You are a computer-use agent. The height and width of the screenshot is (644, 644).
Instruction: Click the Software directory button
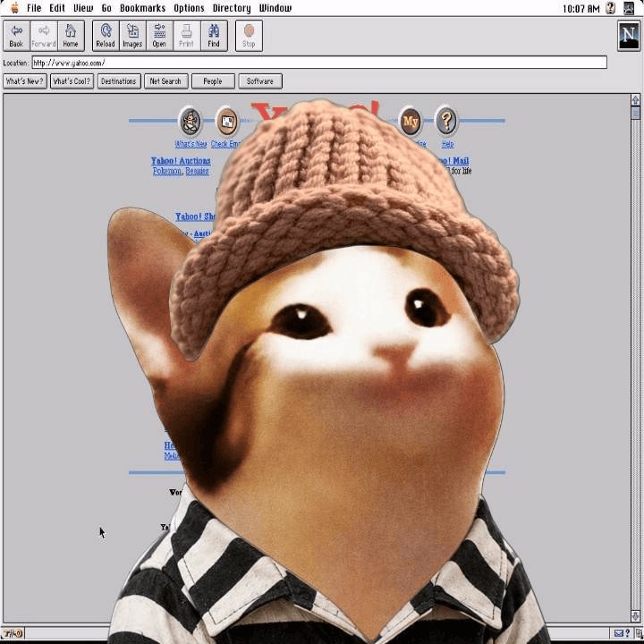pyautogui.click(x=260, y=81)
